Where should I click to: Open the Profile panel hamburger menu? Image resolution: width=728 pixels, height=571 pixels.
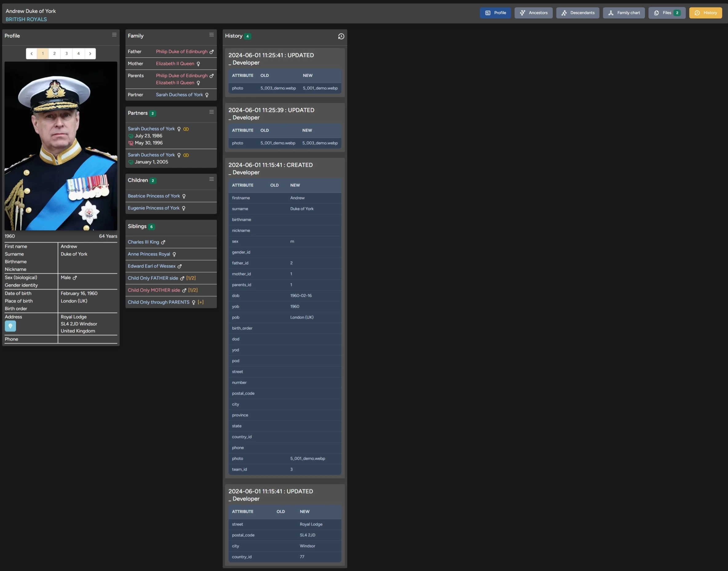[x=114, y=35]
